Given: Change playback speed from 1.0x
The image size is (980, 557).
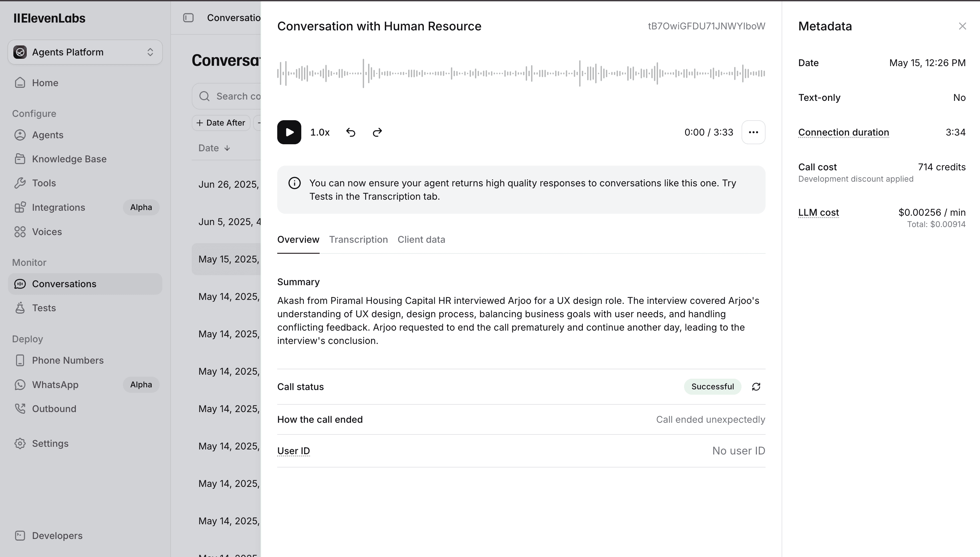Looking at the screenshot, I should (320, 132).
